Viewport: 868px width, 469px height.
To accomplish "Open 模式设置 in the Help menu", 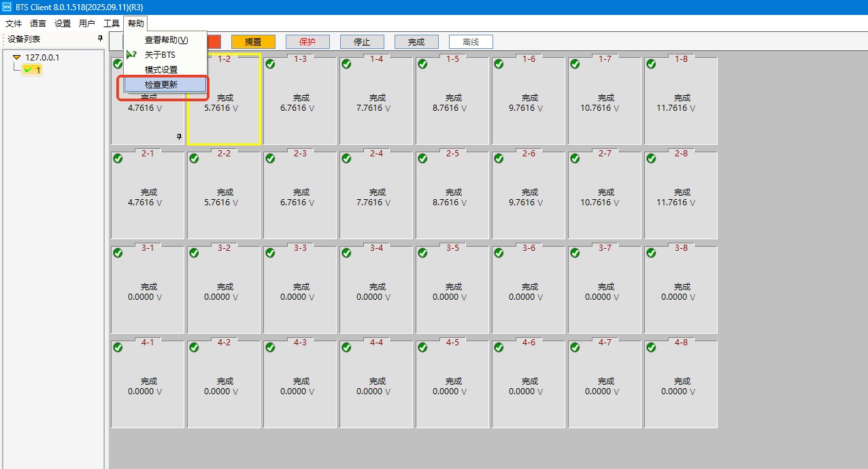I will coord(161,70).
